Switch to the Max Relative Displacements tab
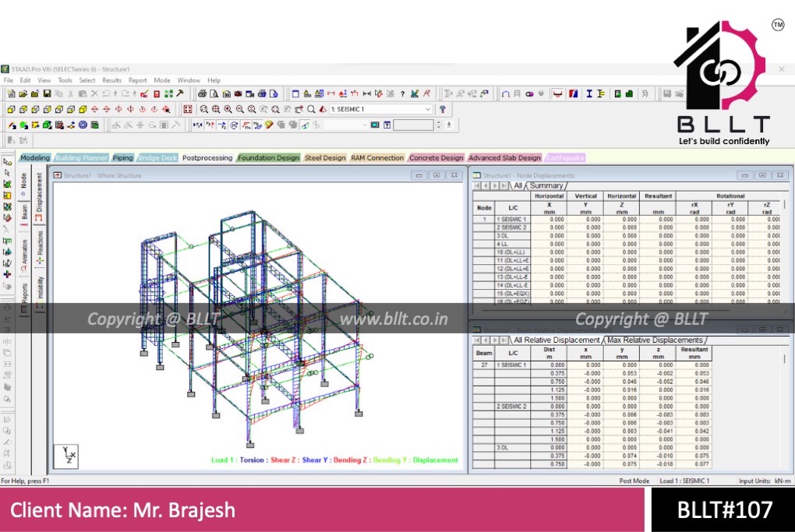The height and width of the screenshot is (532, 795). [655, 340]
